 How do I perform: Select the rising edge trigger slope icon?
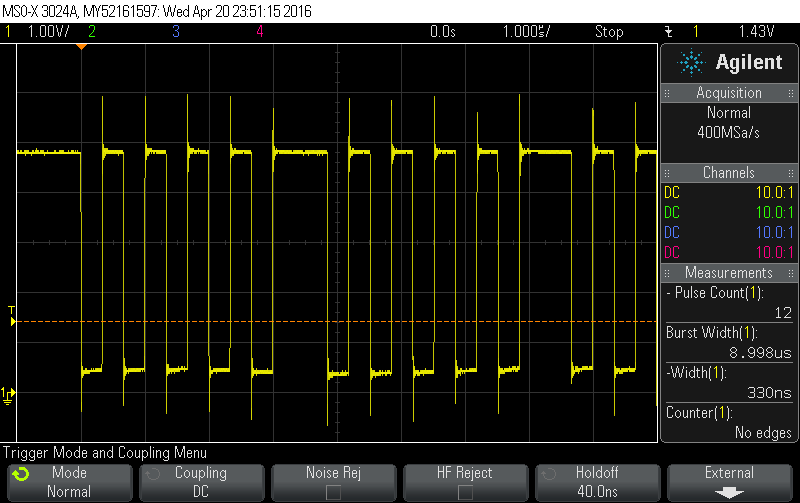668,31
